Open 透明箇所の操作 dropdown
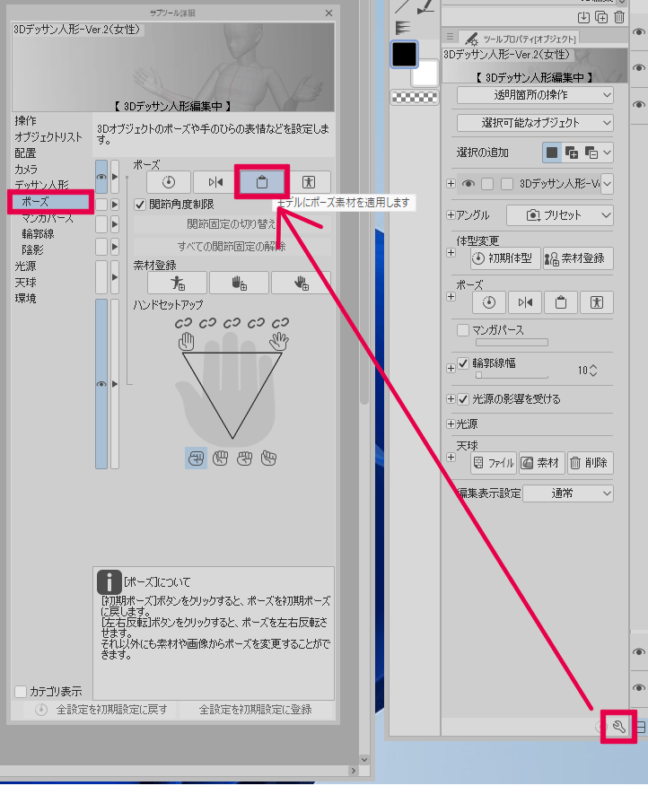The height and width of the screenshot is (812, 648). [535, 95]
